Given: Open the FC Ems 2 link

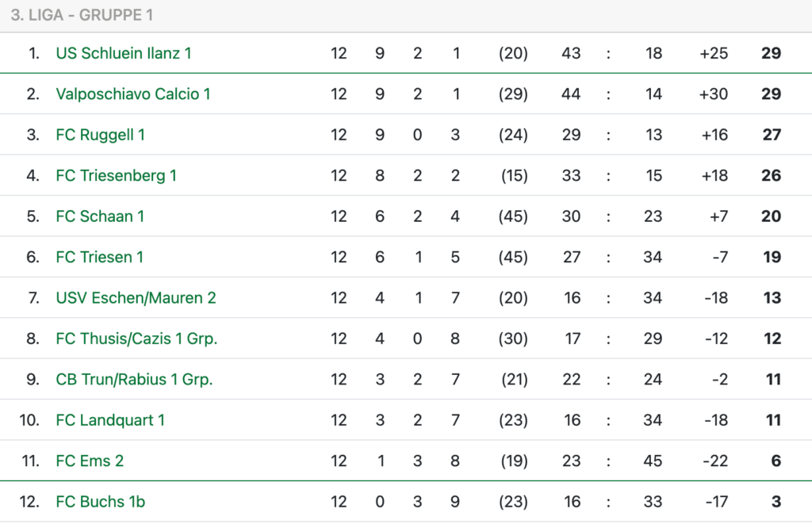Looking at the screenshot, I should (x=90, y=461).
